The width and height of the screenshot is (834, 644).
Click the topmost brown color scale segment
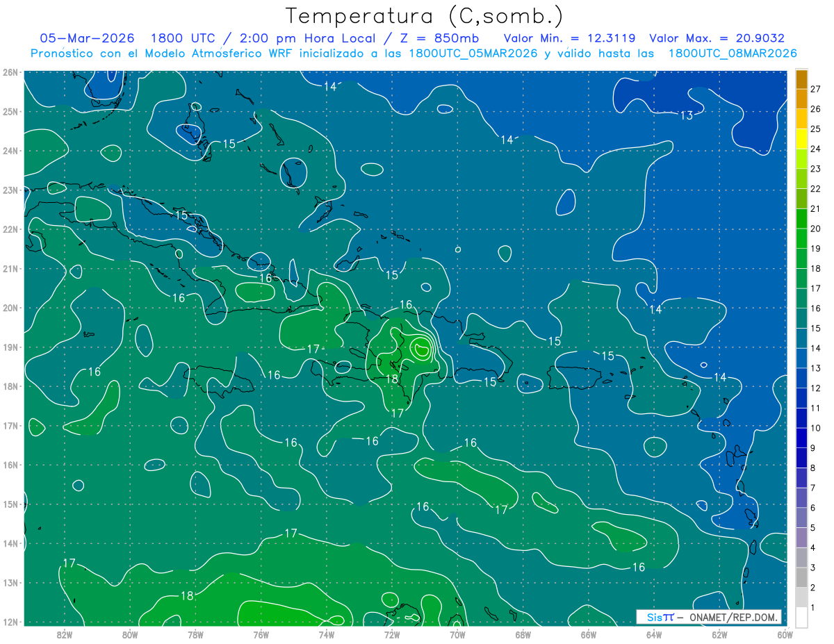[801, 80]
